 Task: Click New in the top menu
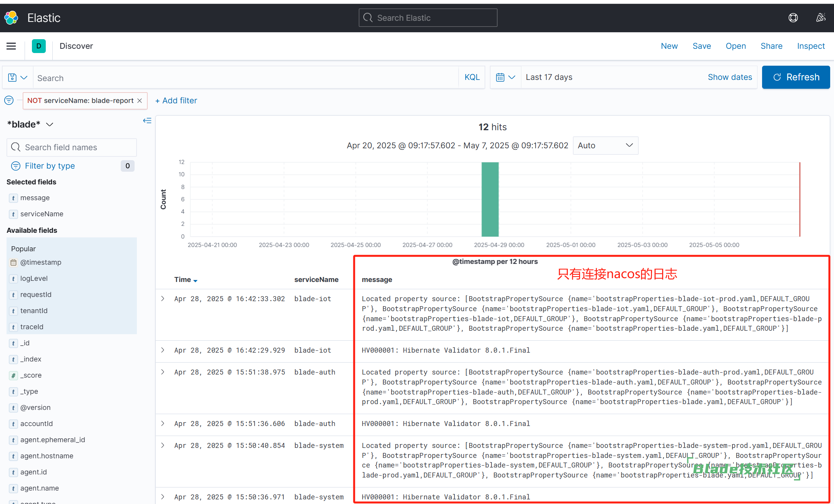click(669, 46)
